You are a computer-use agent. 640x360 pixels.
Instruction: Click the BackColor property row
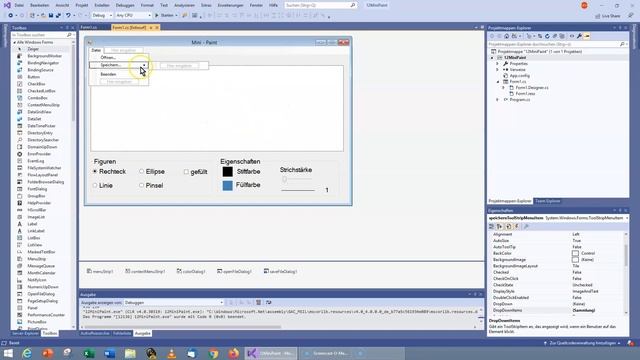557,253
